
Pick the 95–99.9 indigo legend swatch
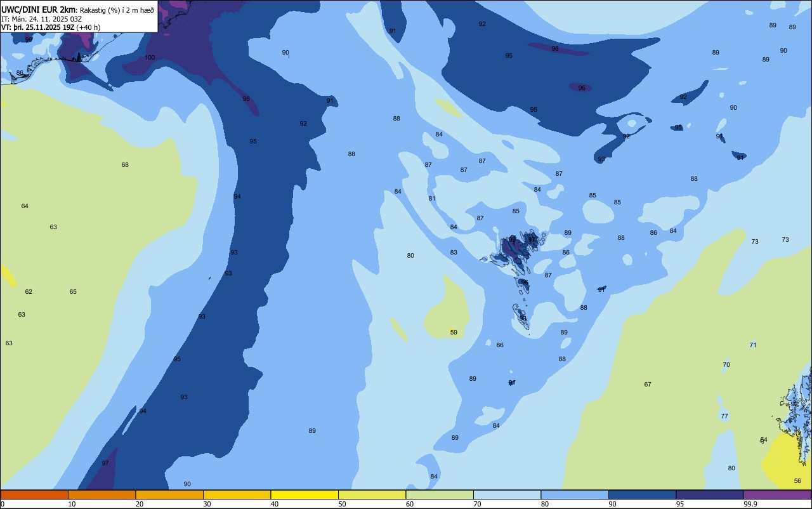(710, 494)
